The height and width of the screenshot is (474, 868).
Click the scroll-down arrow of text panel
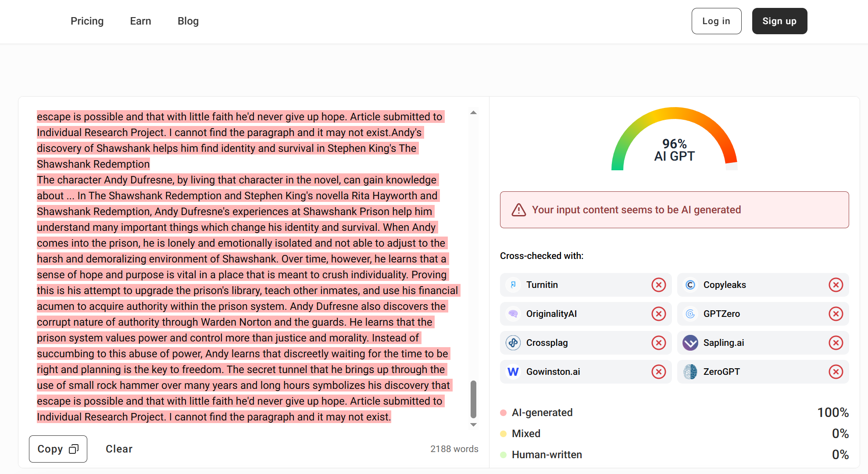(x=473, y=424)
